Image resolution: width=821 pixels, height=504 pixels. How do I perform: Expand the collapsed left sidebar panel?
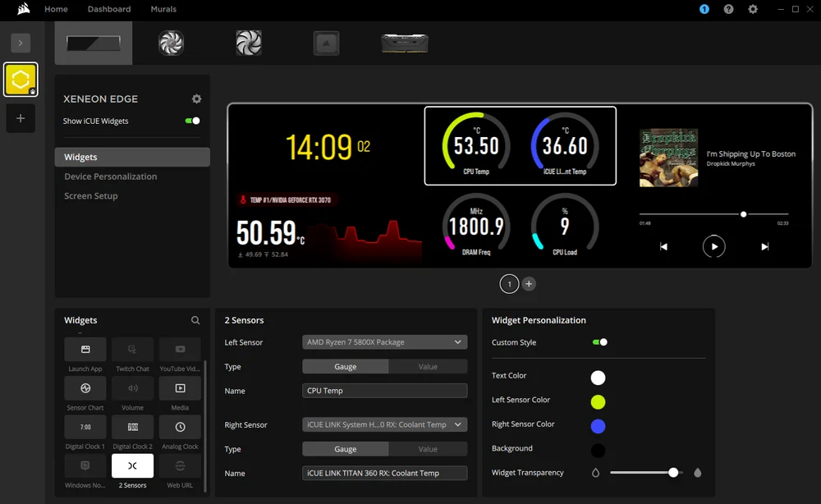click(20, 43)
